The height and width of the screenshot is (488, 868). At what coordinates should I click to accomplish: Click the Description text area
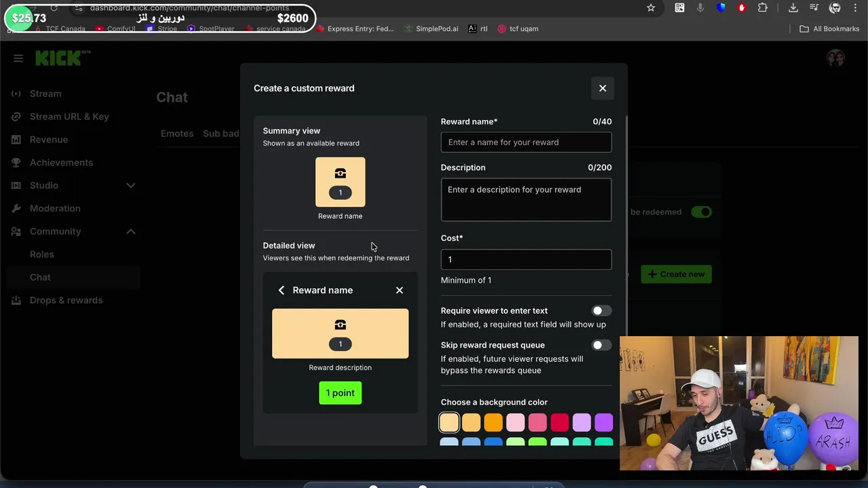point(526,199)
